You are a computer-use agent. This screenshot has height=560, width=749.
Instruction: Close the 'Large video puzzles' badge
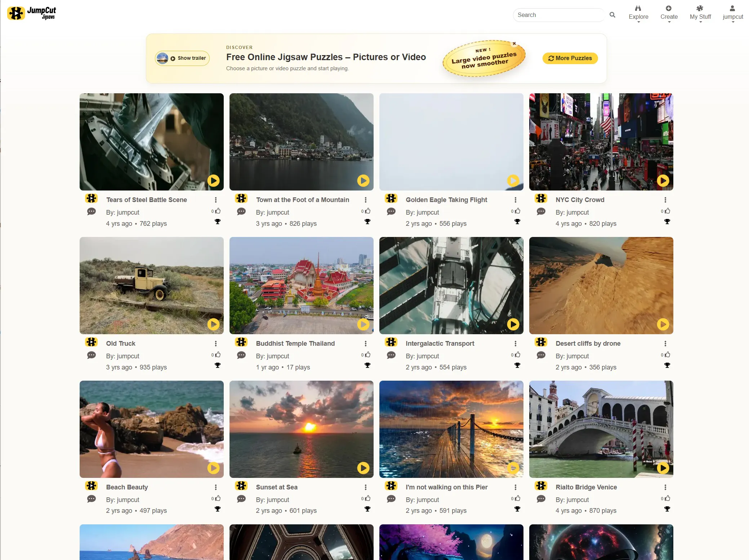pyautogui.click(x=514, y=44)
